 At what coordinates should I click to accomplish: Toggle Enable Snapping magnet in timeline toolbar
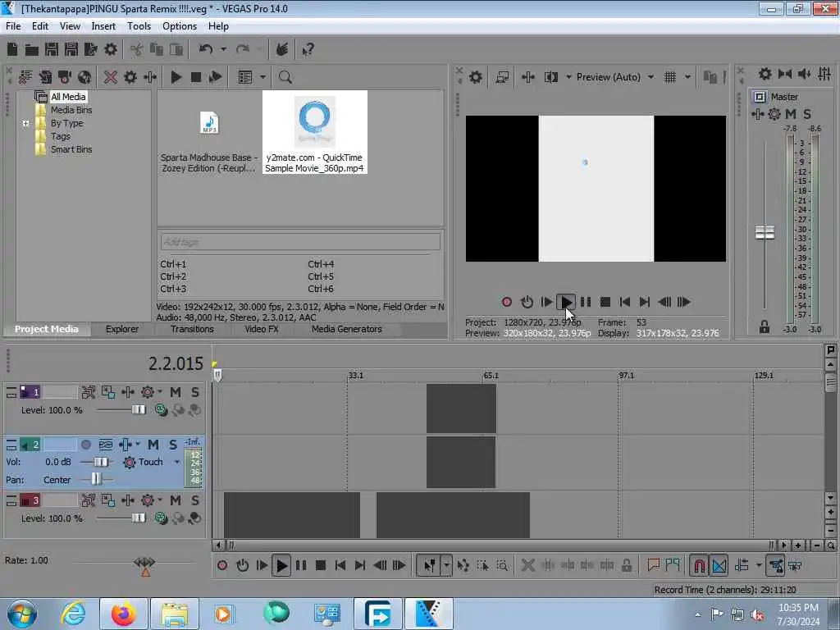click(699, 565)
